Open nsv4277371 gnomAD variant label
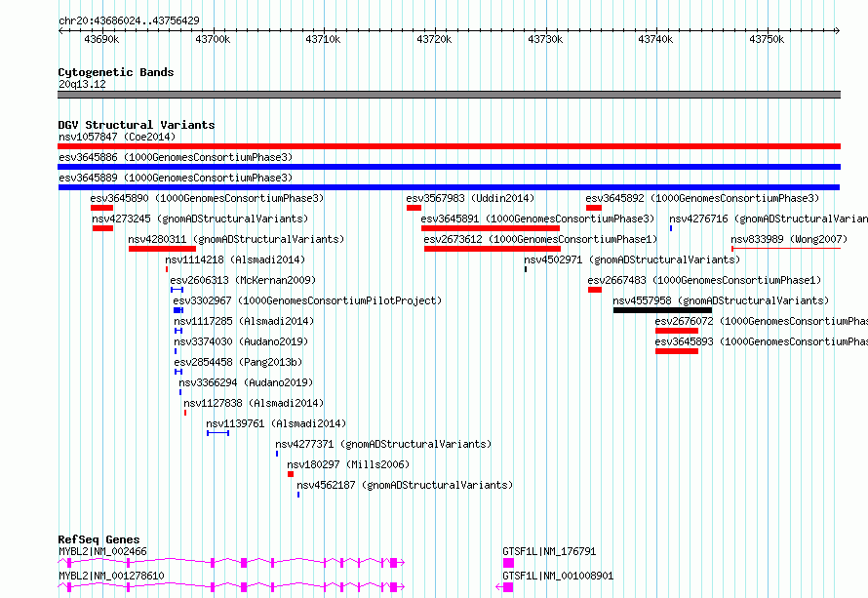Image resolution: width=868 pixels, height=598 pixels. (x=383, y=444)
